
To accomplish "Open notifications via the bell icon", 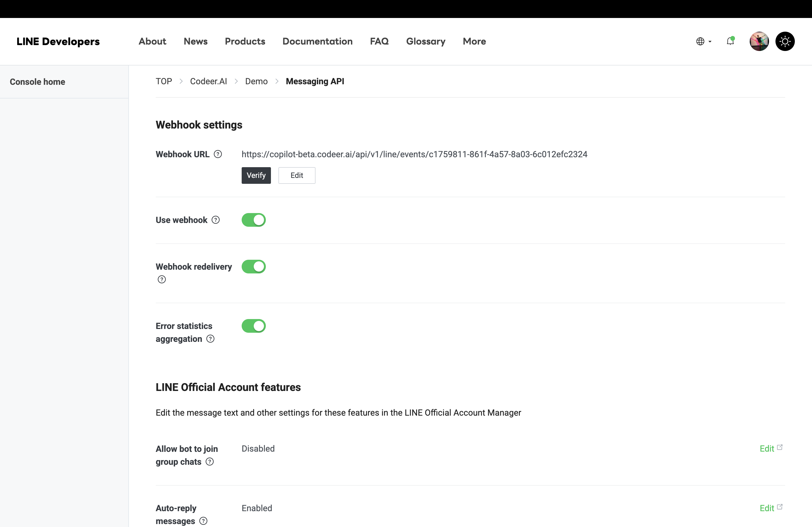I will tap(730, 41).
